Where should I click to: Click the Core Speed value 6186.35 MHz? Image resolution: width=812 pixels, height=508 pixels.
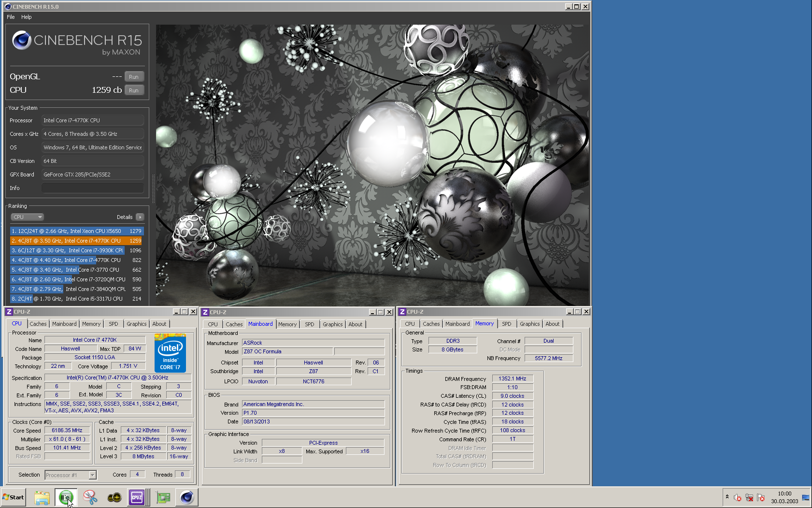pyautogui.click(x=67, y=430)
